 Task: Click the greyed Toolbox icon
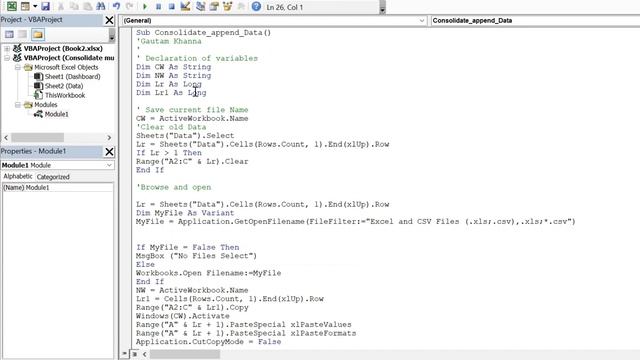[241, 6]
